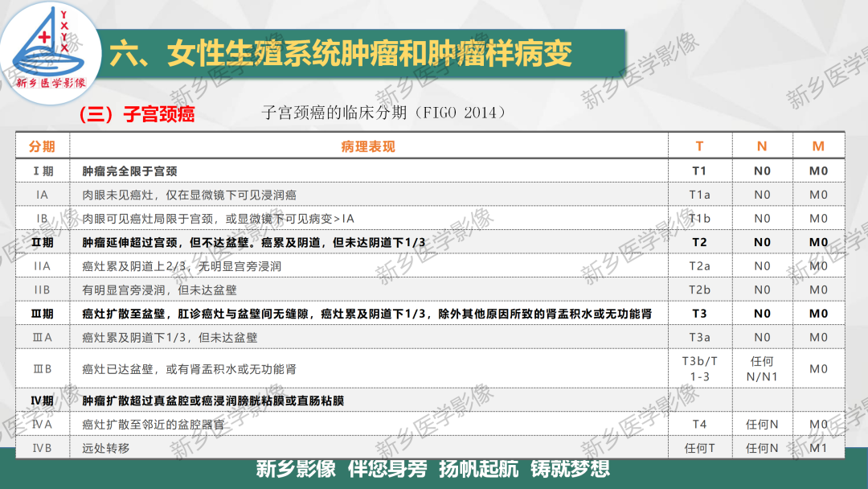The height and width of the screenshot is (489, 868).
Task: Click the Ⅲ期 stage cell
Action: [42, 314]
